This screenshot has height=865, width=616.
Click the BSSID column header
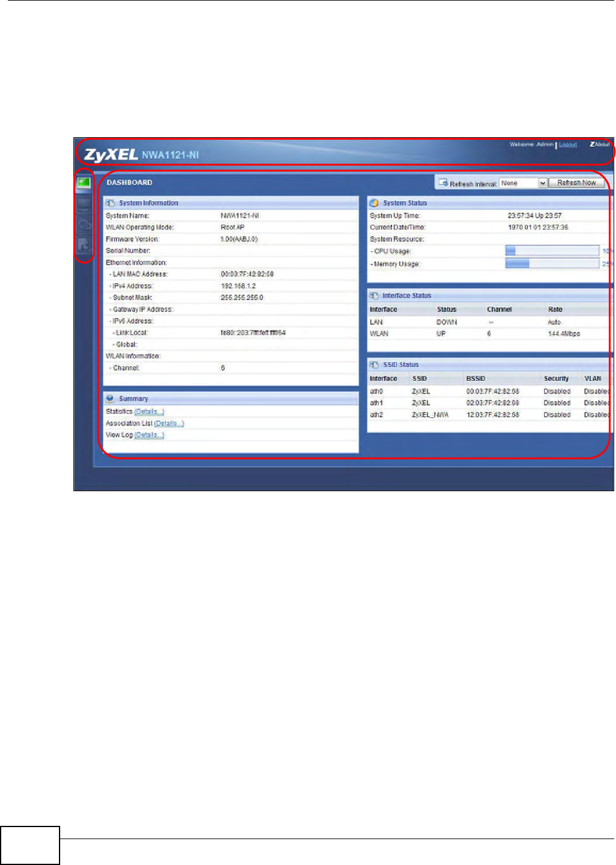(476, 379)
